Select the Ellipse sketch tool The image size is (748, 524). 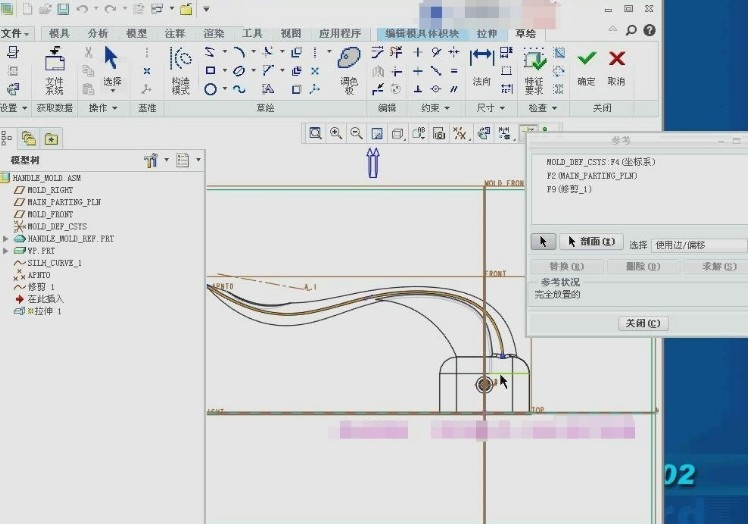pos(239,71)
